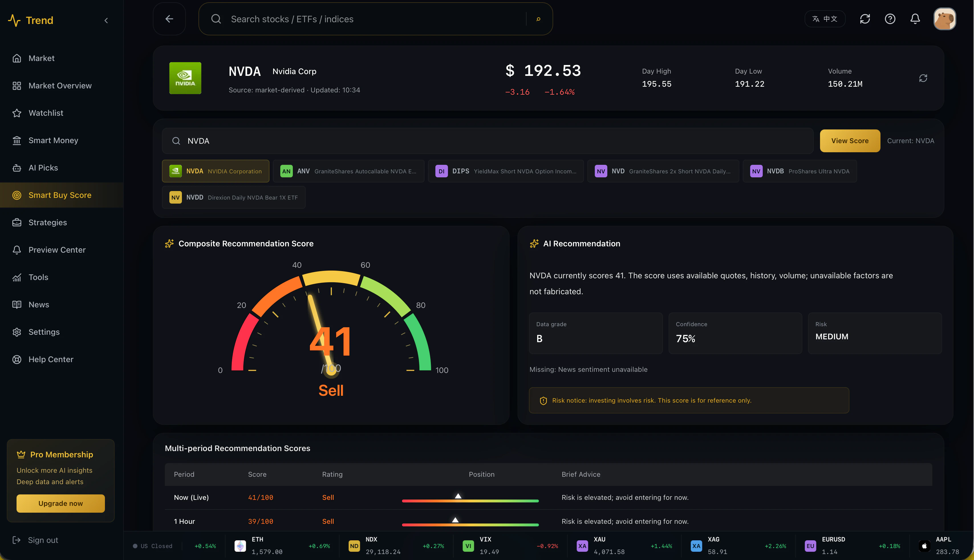Click the NVIDIA logo in the quote card

[x=185, y=78]
